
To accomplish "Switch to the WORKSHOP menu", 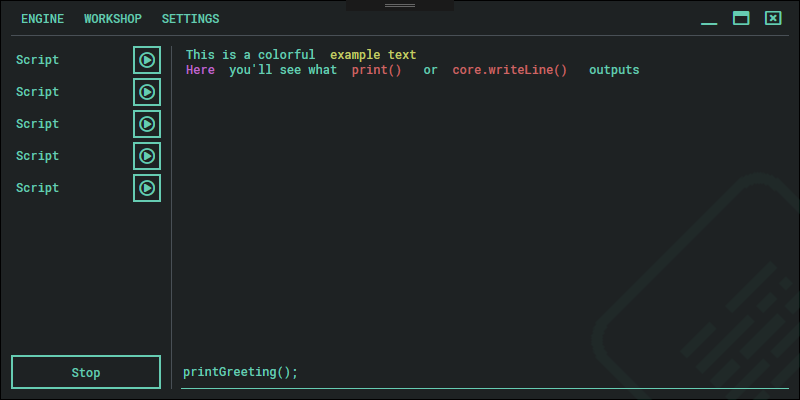I will click(x=113, y=19).
